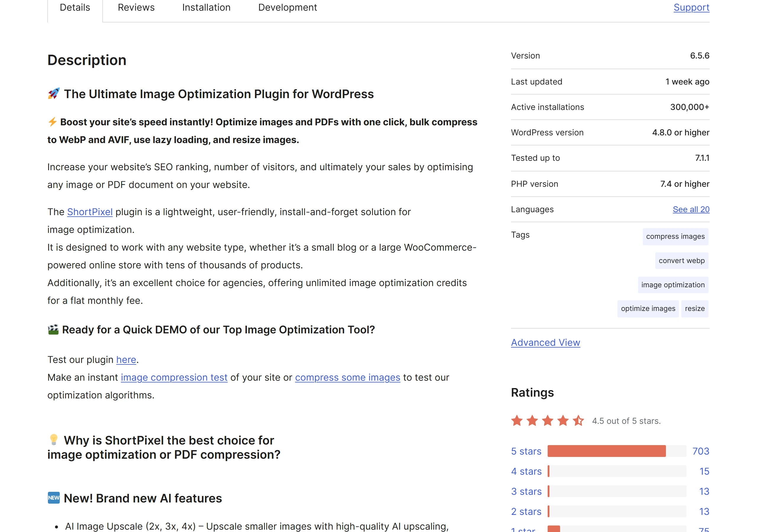Open the 703 five-star review count

701,451
